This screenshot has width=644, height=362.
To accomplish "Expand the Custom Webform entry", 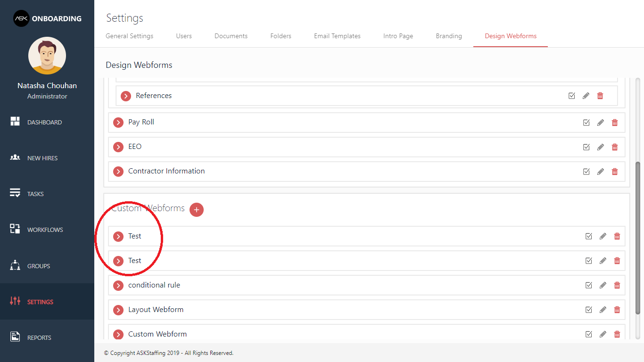I will [118, 334].
